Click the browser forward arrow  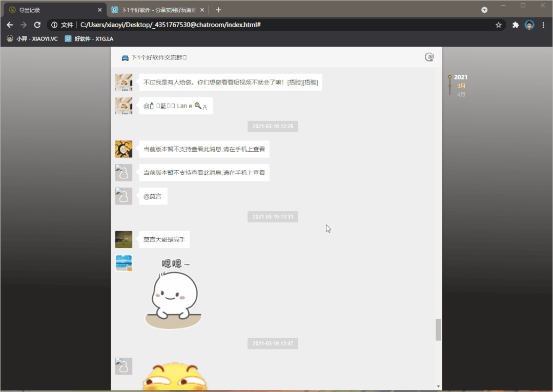[x=24, y=25]
